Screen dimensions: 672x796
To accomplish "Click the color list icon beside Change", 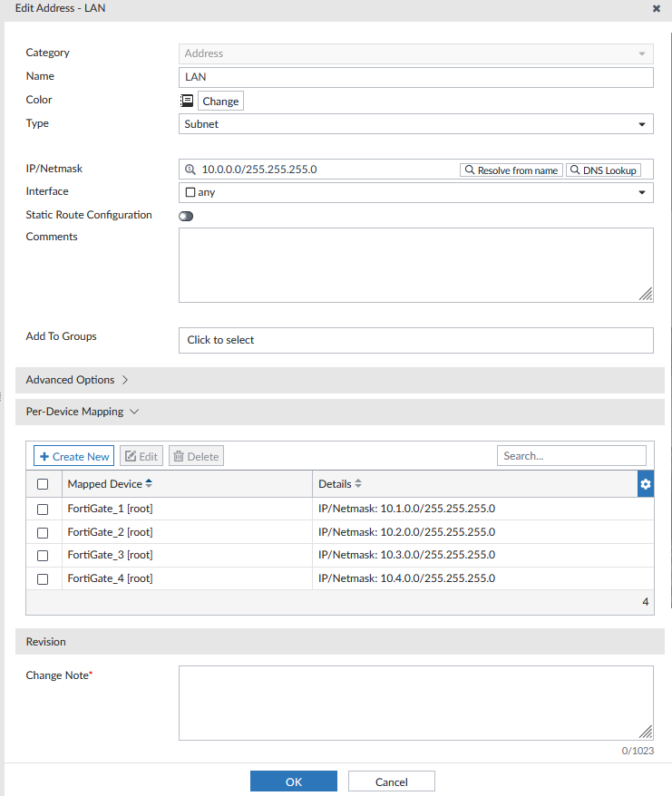I will [187, 101].
